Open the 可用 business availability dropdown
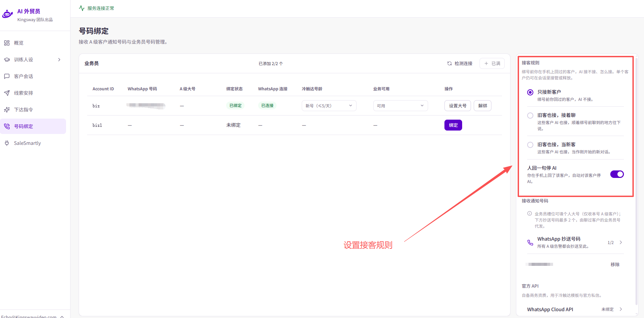The image size is (644, 318). point(400,106)
